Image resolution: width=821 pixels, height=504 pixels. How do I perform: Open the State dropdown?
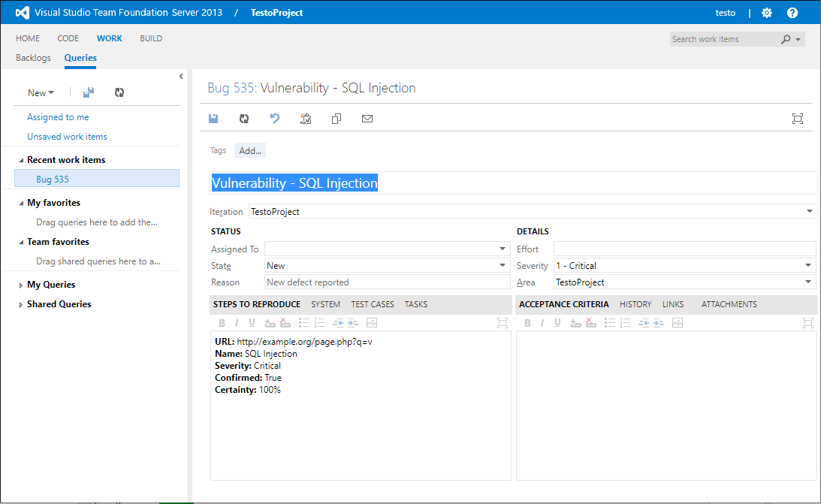[503, 265]
